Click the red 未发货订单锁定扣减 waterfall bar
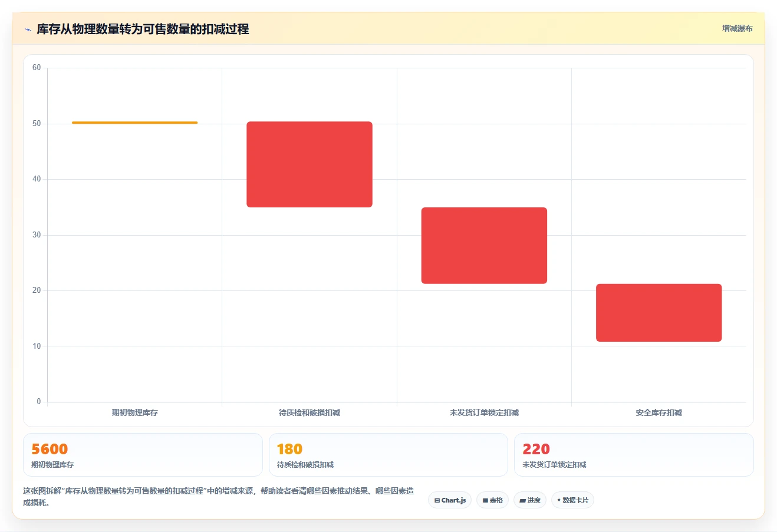Viewport: 777px width, 532px height. [x=484, y=246]
